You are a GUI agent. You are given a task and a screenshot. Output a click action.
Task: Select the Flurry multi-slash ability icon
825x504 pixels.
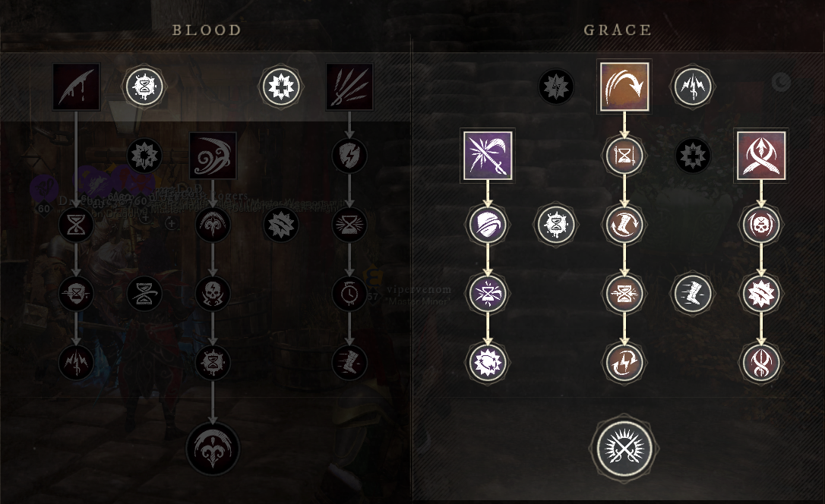[x=349, y=87]
